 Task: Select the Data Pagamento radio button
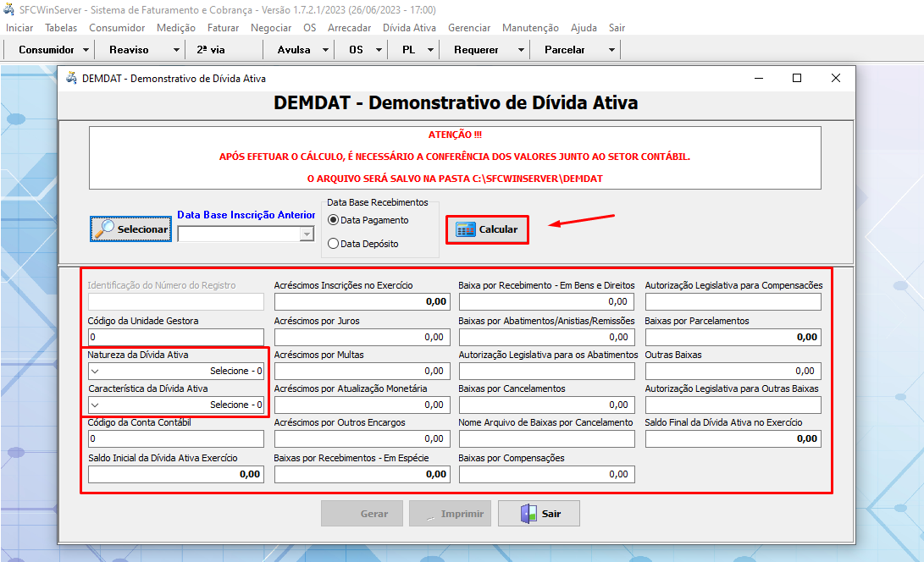tap(331, 218)
